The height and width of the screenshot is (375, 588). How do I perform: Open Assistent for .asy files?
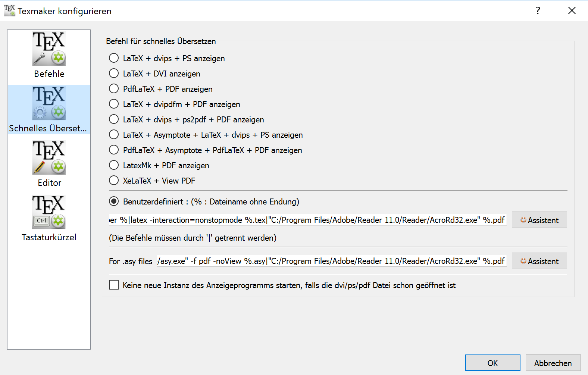(539, 261)
